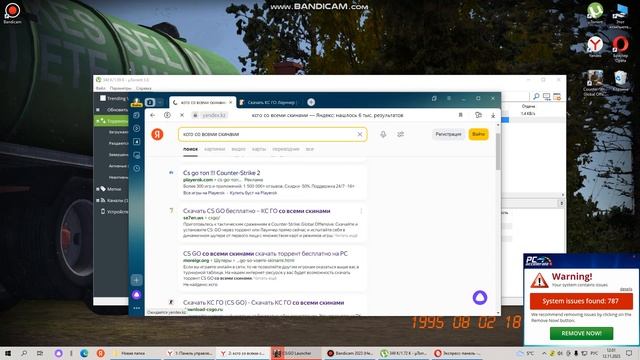Open Yandex protection info icon beside address
Screen dimensions: 640x360
(x=167, y=115)
